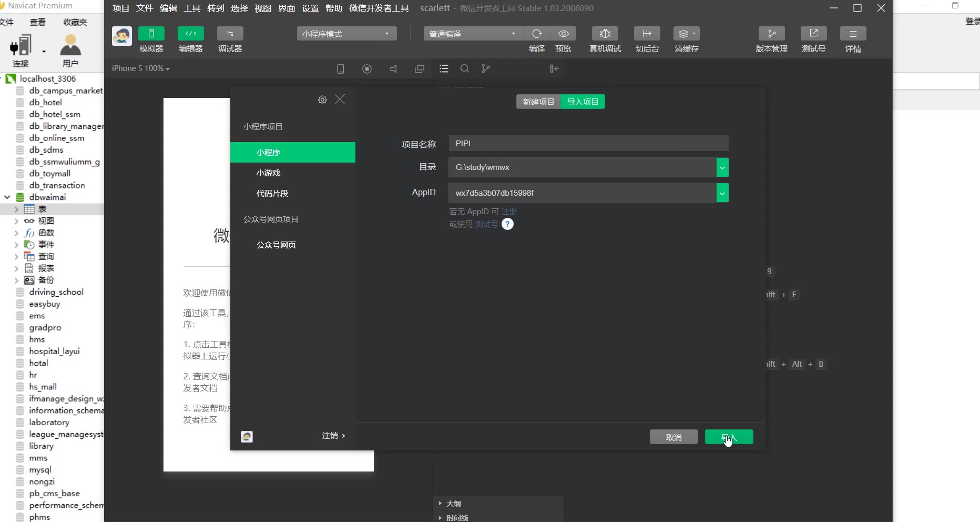Open settings gear in project dialog
The width and height of the screenshot is (980, 522).
[322, 100]
